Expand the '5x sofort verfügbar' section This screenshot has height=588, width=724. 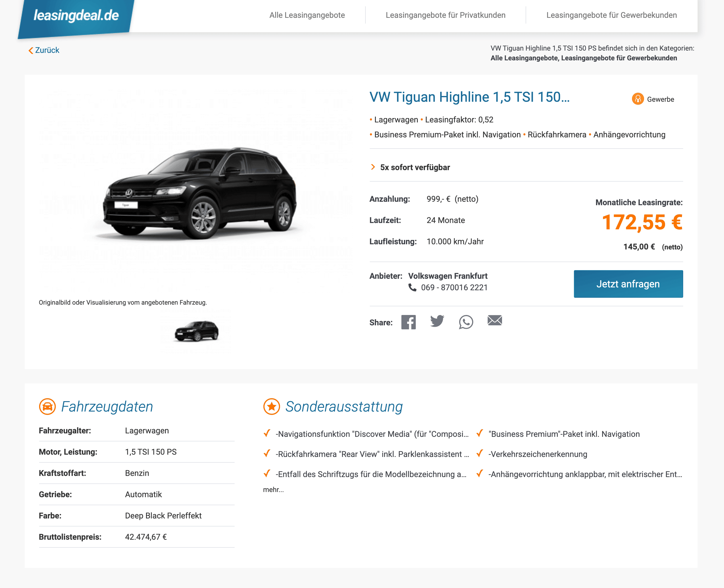[415, 167]
